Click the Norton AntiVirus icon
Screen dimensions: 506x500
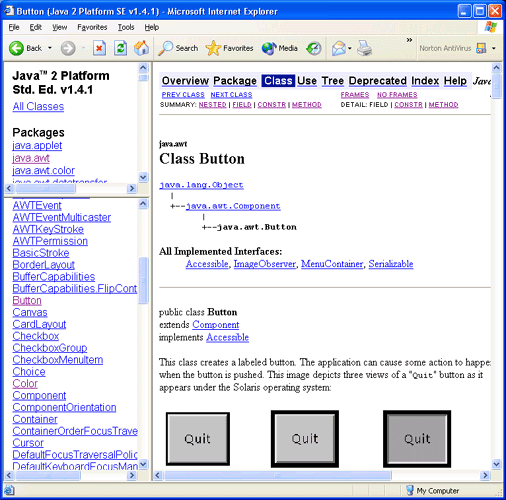pyautogui.click(x=481, y=48)
